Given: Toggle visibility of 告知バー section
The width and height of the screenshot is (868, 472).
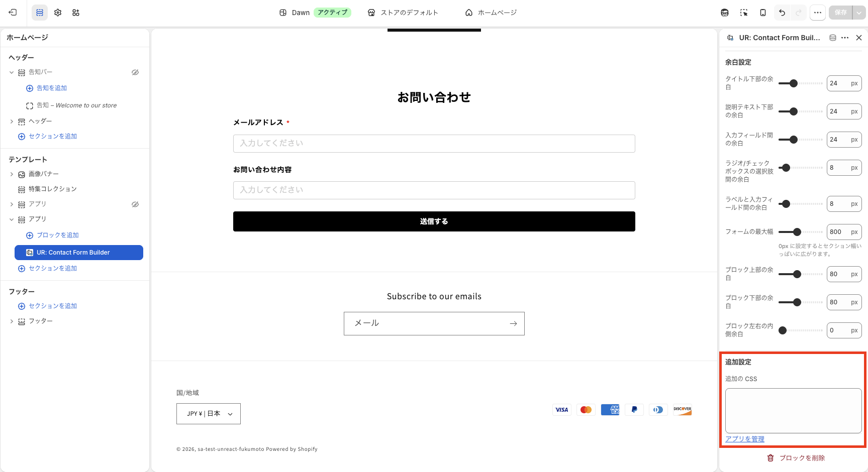Looking at the screenshot, I should coord(135,72).
